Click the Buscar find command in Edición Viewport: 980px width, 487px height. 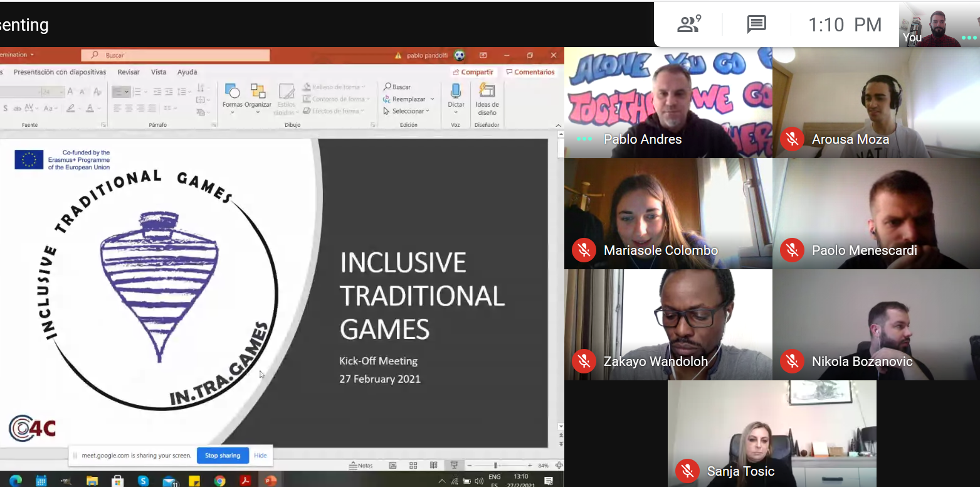click(x=398, y=87)
